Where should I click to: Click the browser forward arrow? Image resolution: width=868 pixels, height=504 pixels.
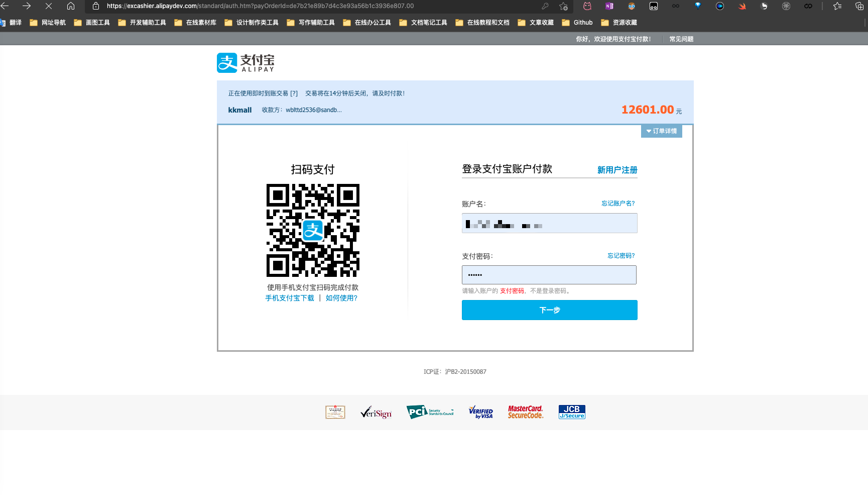27,6
